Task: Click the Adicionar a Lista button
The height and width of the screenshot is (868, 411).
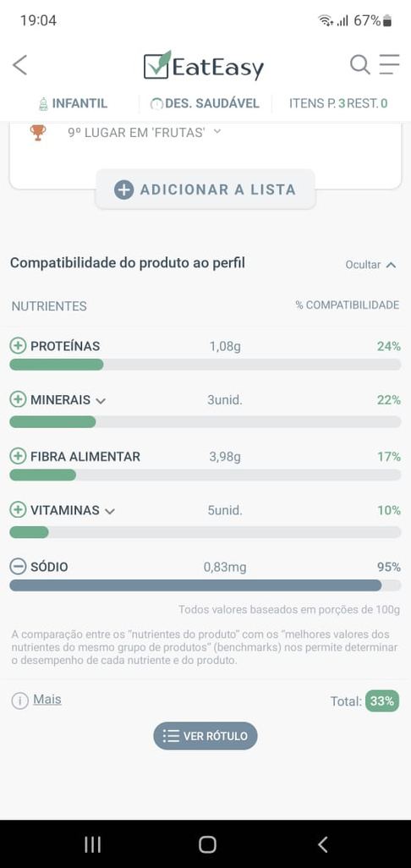Action: [x=205, y=190]
